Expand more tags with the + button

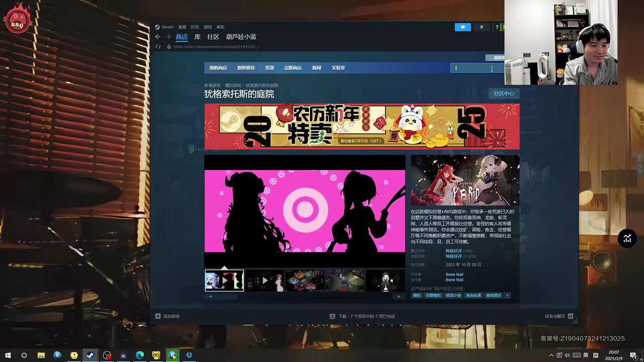pyautogui.click(x=507, y=295)
